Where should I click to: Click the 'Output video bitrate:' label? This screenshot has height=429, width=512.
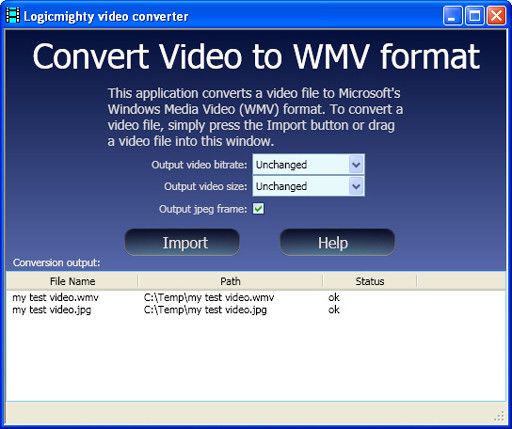click(x=199, y=165)
